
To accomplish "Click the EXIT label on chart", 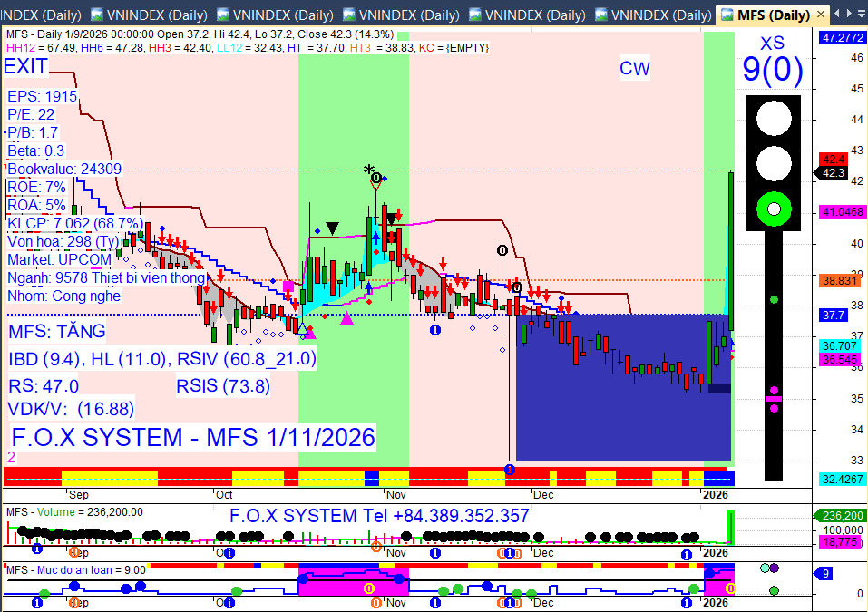I will click(x=25, y=66).
